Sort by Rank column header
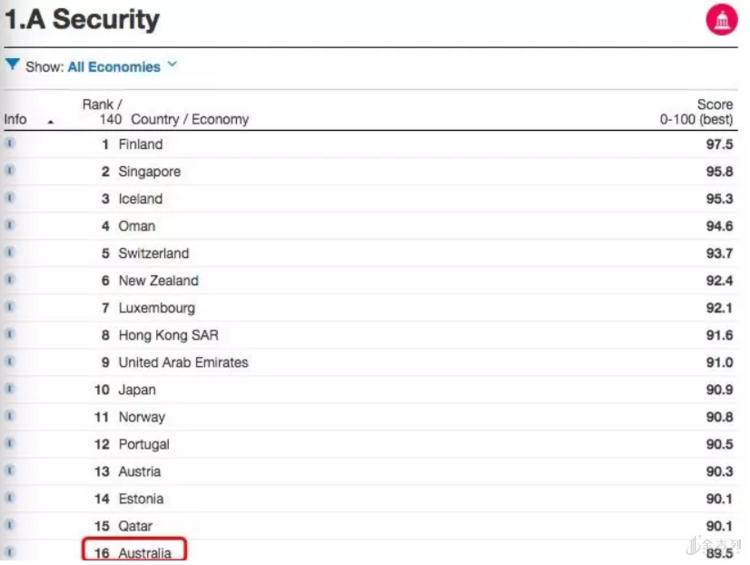Screen dimensions: 750x565 [x=102, y=111]
